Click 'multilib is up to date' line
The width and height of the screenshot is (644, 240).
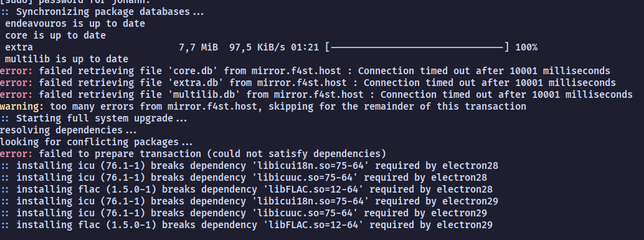67,60
